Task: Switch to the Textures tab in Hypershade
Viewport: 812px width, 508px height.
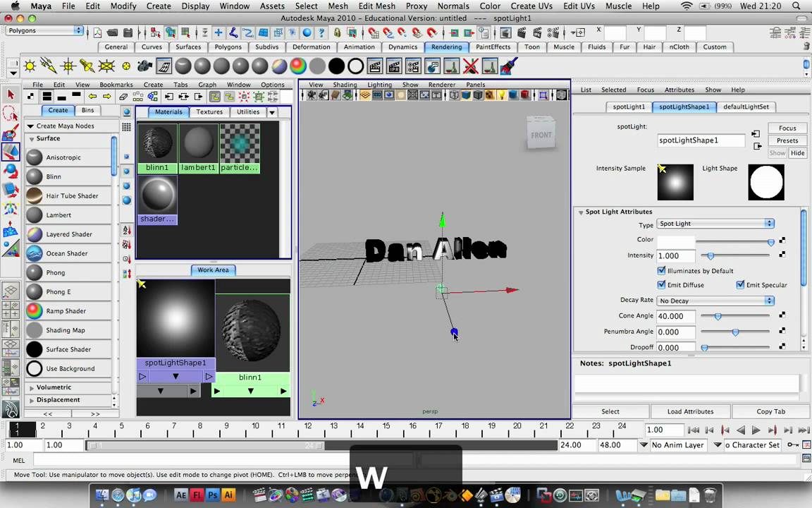Action: (x=209, y=111)
